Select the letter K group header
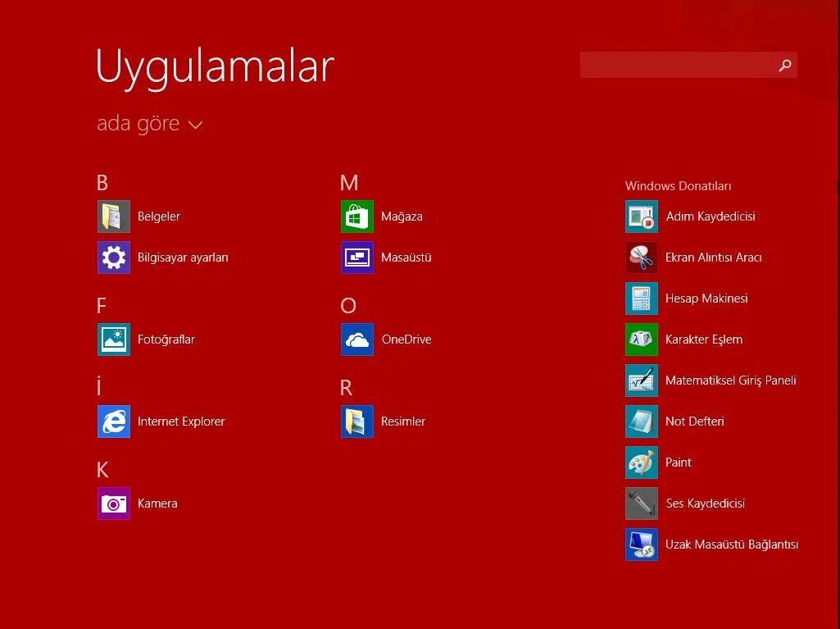Screen dimensions: 840x629 click(x=102, y=470)
